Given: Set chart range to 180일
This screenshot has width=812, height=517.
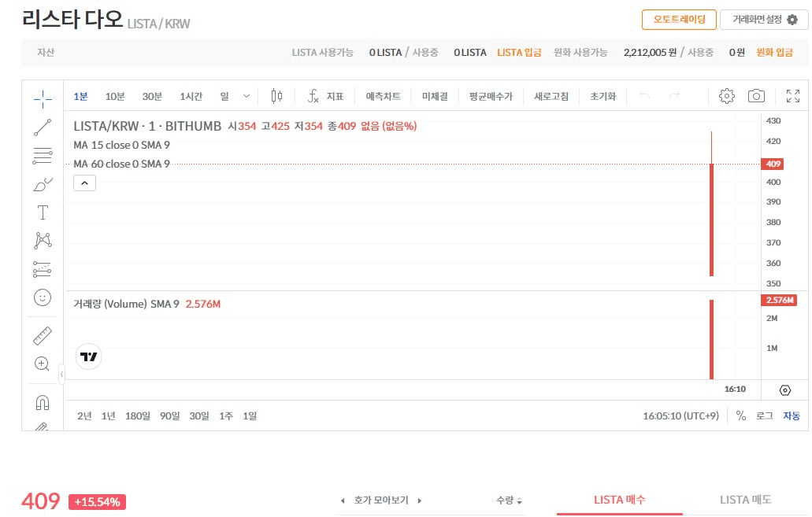Looking at the screenshot, I should [x=138, y=416].
